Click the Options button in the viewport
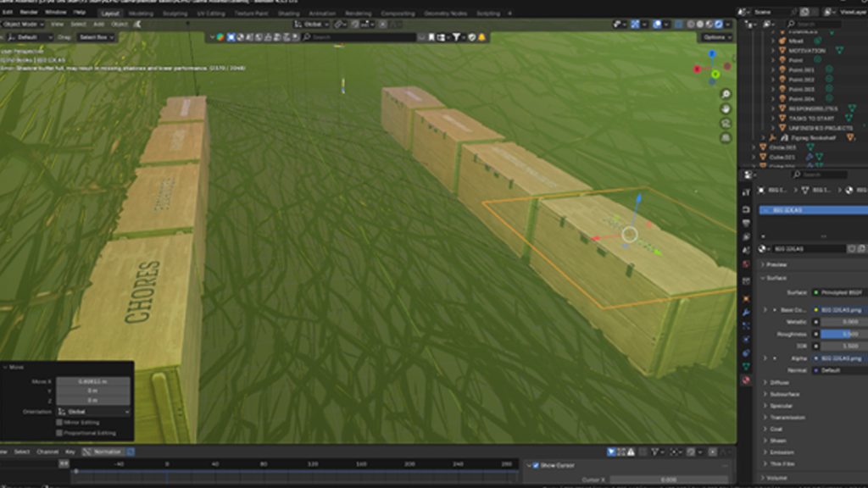 tap(715, 37)
